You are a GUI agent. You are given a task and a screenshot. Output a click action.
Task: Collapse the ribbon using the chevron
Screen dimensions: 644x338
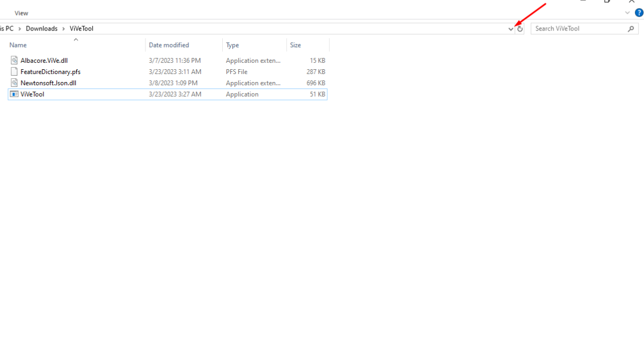[628, 12]
